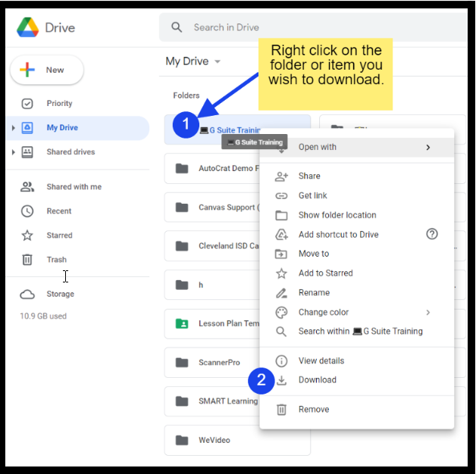
Task: Type in the Search in Drive field
Action: [x=303, y=27]
